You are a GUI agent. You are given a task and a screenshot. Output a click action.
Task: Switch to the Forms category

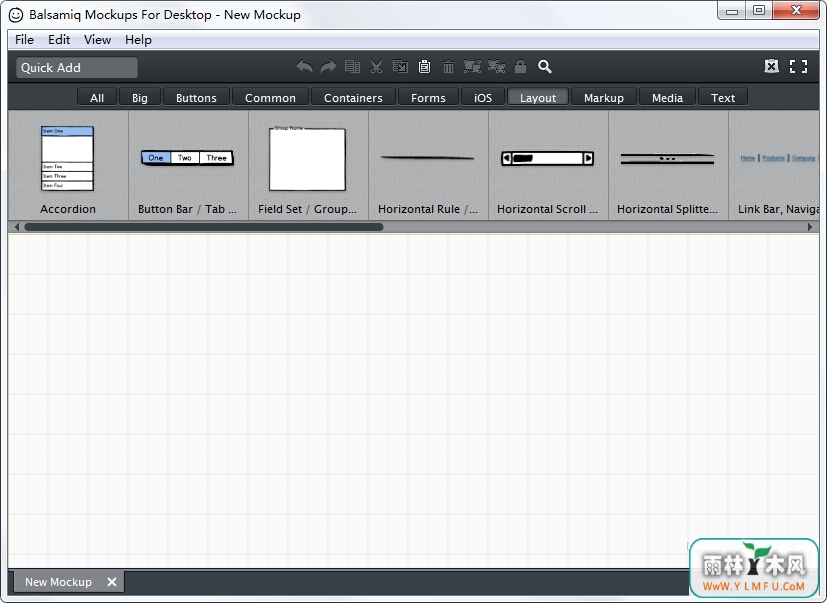428,98
